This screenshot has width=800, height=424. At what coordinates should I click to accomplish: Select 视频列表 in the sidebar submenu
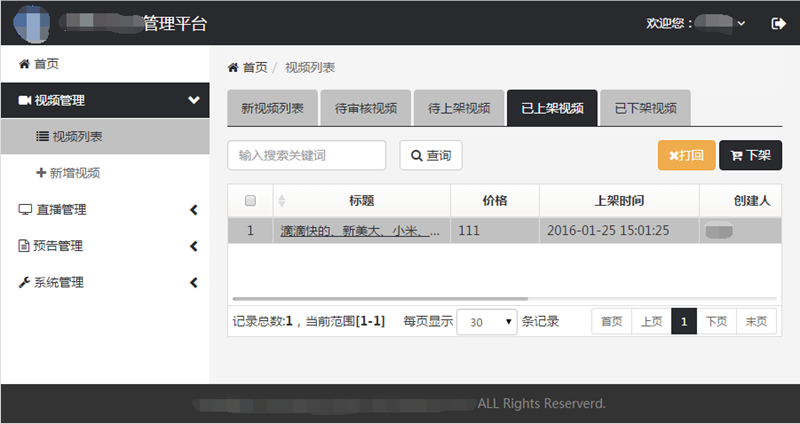click(x=105, y=137)
